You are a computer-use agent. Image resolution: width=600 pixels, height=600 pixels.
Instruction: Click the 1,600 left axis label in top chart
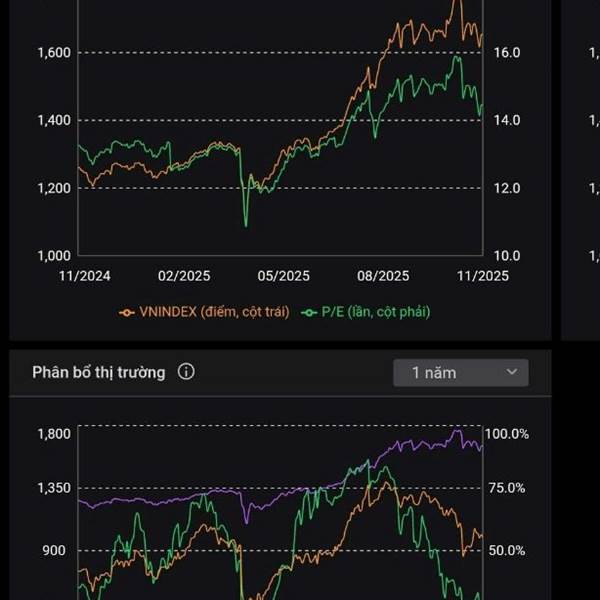[x=52, y=52]
